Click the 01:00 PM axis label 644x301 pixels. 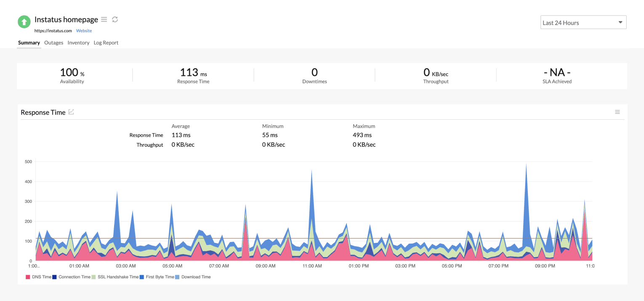tap(359, 266)
